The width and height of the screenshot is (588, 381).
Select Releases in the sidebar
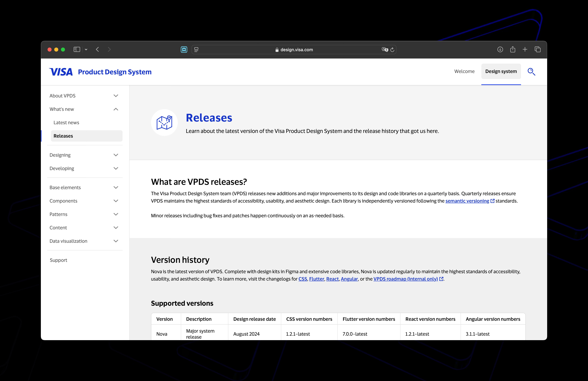pyautogui.click(x=86, y=136)
